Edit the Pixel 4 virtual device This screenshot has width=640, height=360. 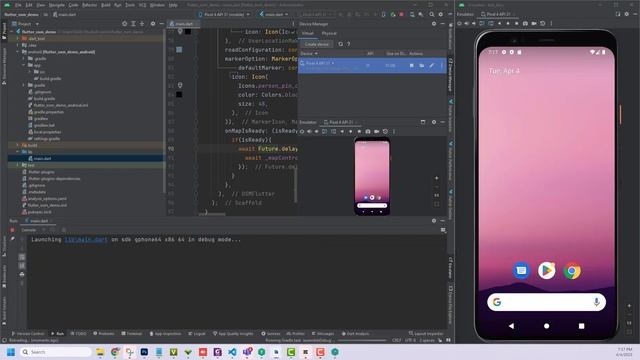(x=431, y=65)
